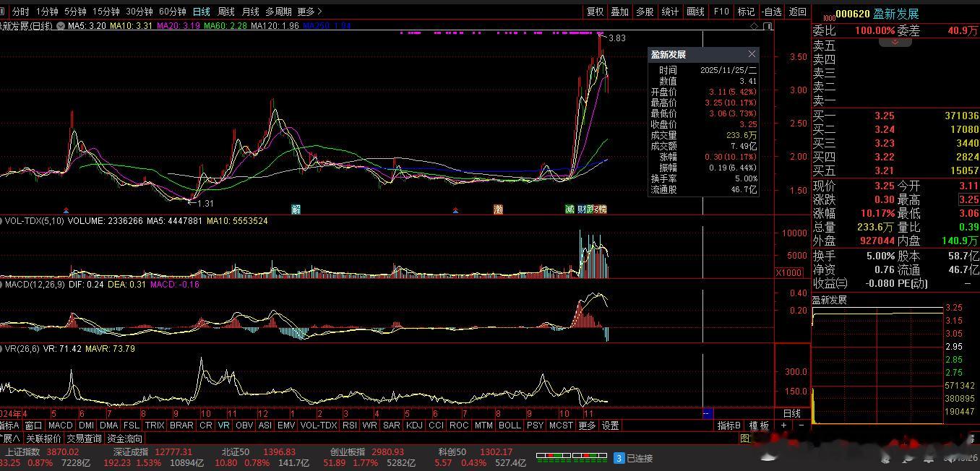Select the 月线 monthly period

(x=250, y=12)
